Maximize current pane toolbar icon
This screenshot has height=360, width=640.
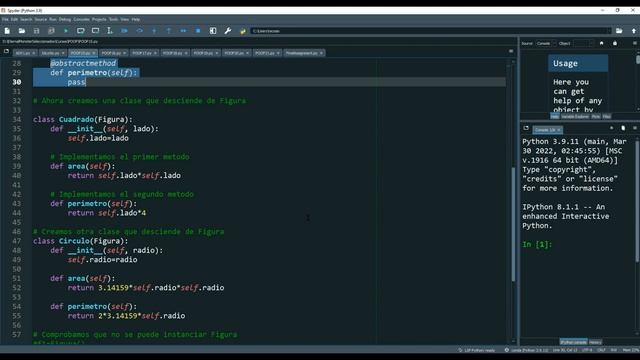coord(213,31)
